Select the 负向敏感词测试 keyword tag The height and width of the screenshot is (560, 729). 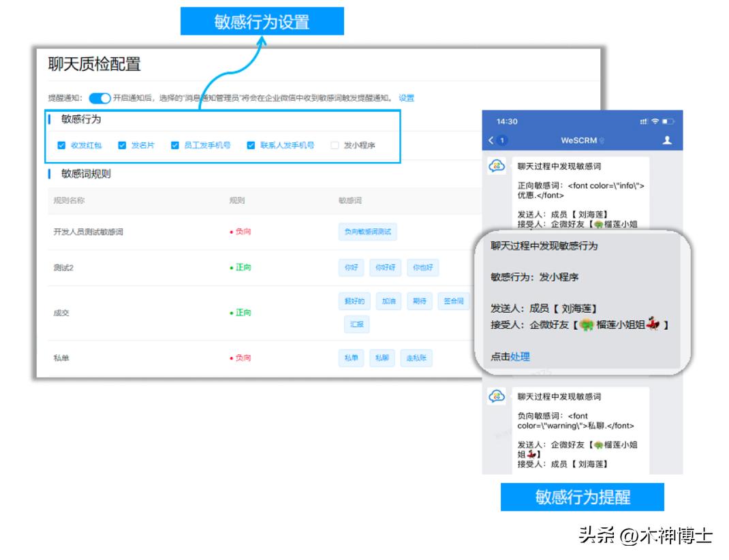[368, 231]
